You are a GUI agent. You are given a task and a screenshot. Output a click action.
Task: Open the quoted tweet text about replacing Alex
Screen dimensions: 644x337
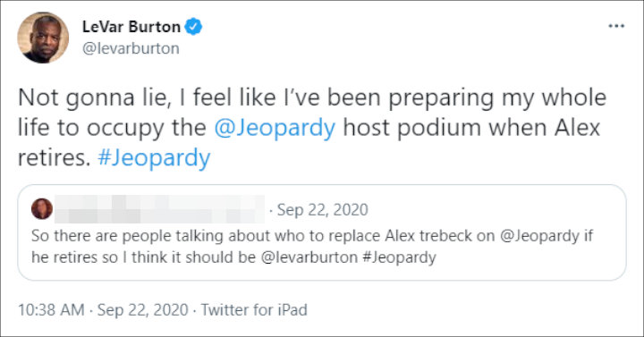(312, 247)
